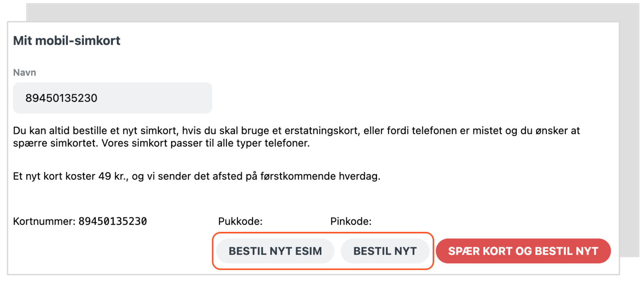
Task: Select the SIM number in the Navn field
Action: (x=62, y=98)
